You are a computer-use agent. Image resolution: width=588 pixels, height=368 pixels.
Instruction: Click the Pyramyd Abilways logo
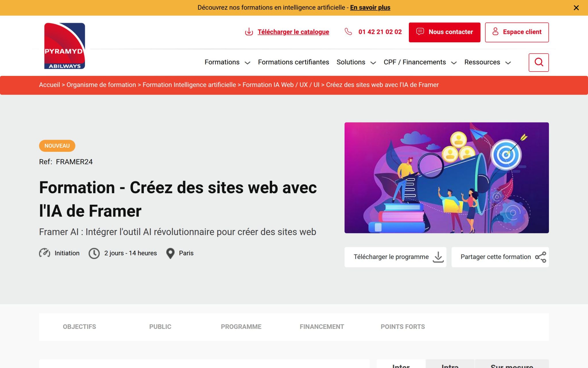point(65,46)
